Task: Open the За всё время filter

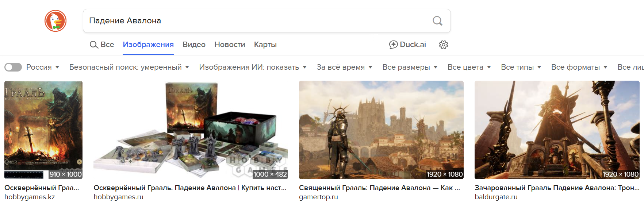Action: [x=345, y=67]
